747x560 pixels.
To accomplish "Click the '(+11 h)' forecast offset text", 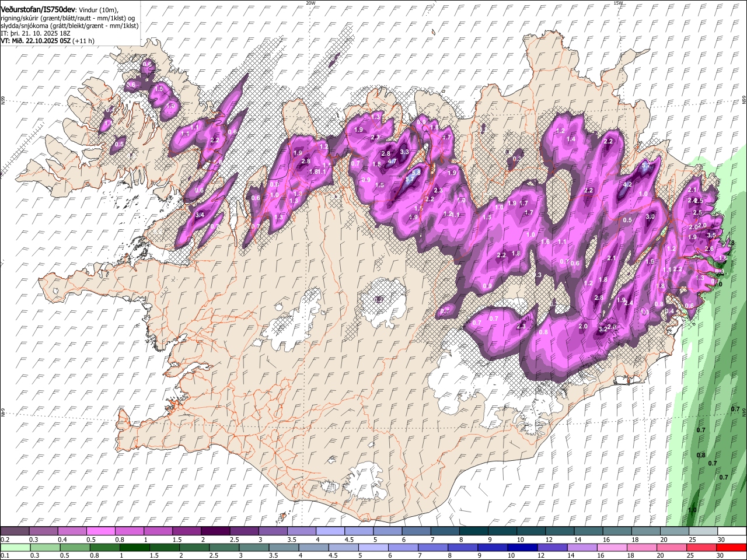I will coord(84,41).
